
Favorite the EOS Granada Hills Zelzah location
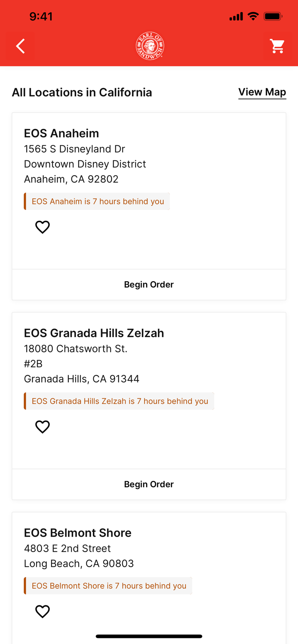click(42, 427)
